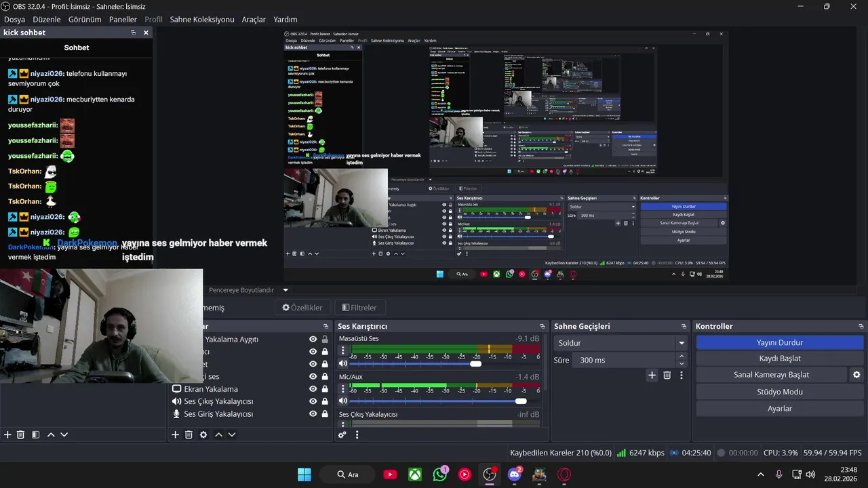Unlock the Ses Çıkış Yakalayıcısı source
This screenshot has height=488, width=868.
pyautogui.click(x=325, y=401)
